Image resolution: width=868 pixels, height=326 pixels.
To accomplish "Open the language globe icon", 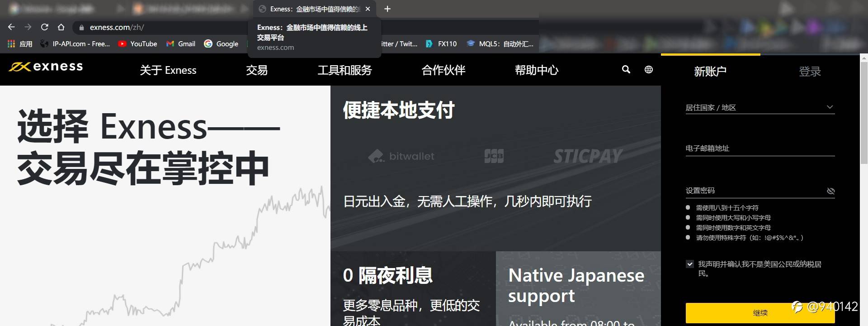I will point(649,69).
